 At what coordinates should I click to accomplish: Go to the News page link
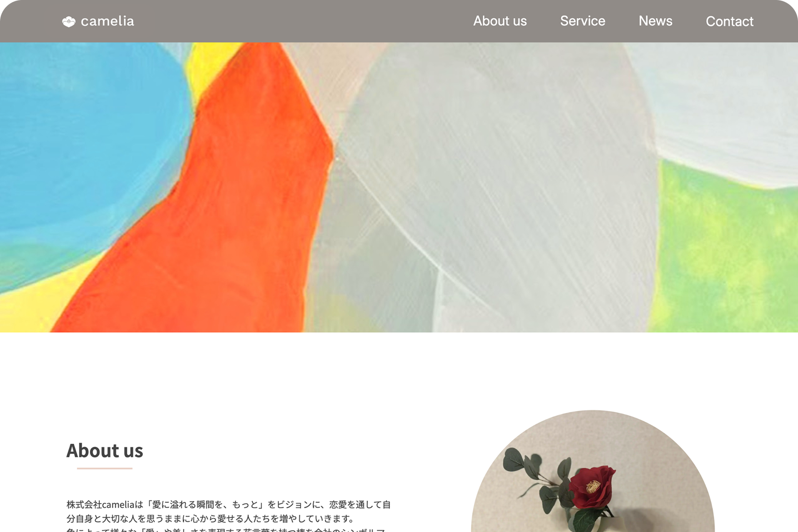click(x=655, y=21)
